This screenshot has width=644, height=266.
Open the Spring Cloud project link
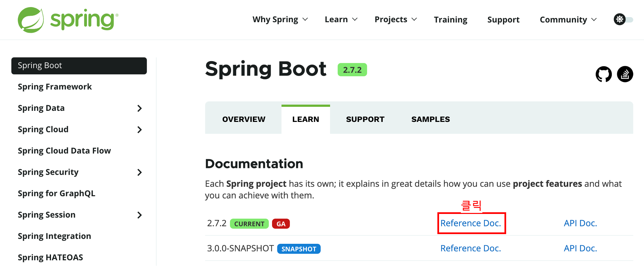[43, 129]
